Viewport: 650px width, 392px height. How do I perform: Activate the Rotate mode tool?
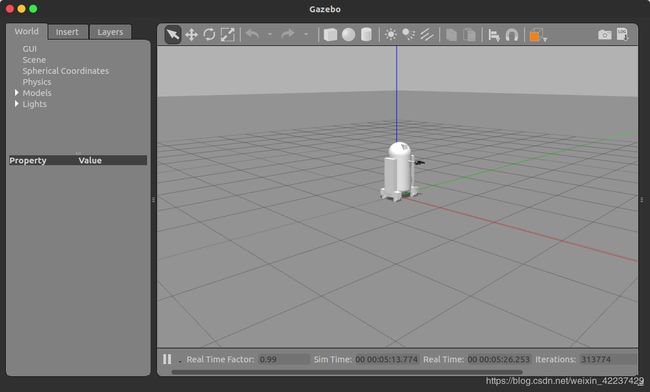(209, 34)
